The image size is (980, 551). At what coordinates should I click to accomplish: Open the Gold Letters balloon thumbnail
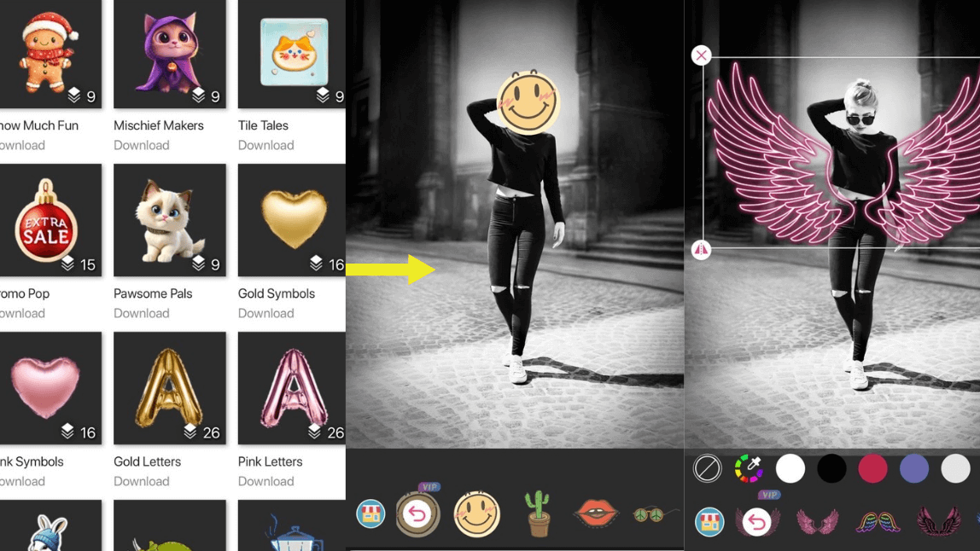click(x=169, y=388)
